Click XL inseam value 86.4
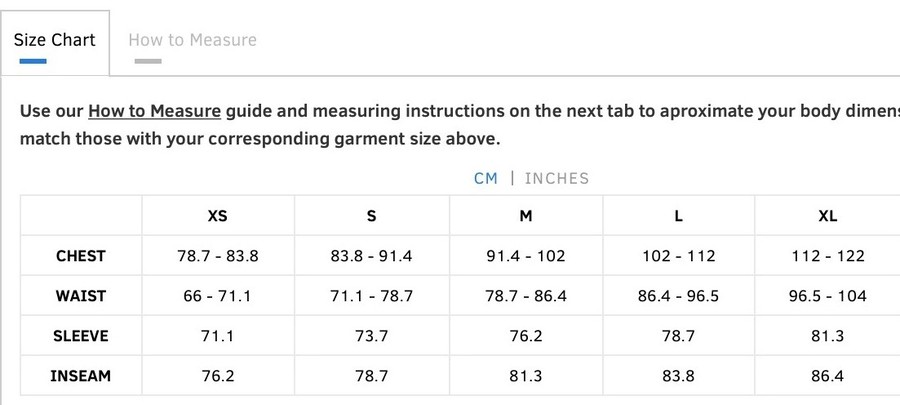Screen dimensions: 900x405 (828, 376)
